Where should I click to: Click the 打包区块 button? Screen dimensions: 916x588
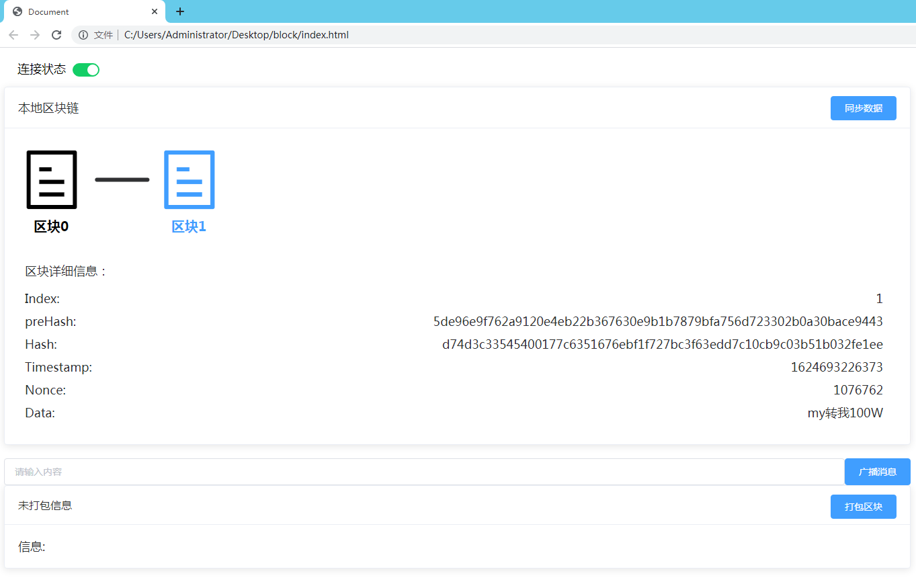click(x=863, y=506)
